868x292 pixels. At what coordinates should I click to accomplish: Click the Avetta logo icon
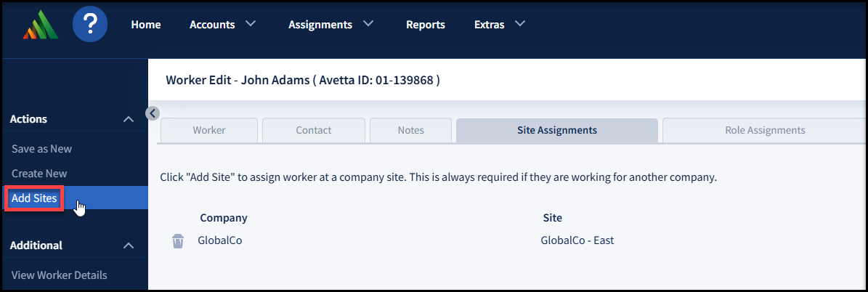(x=40, y=26)
